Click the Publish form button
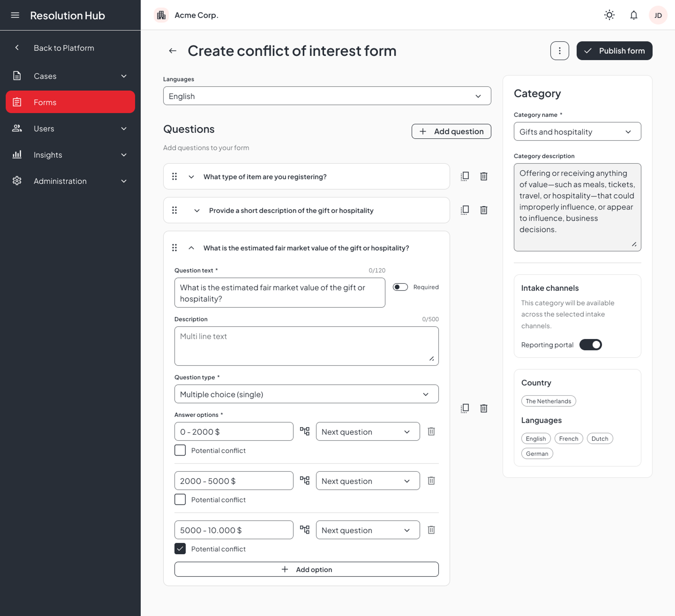 point(614,51)
